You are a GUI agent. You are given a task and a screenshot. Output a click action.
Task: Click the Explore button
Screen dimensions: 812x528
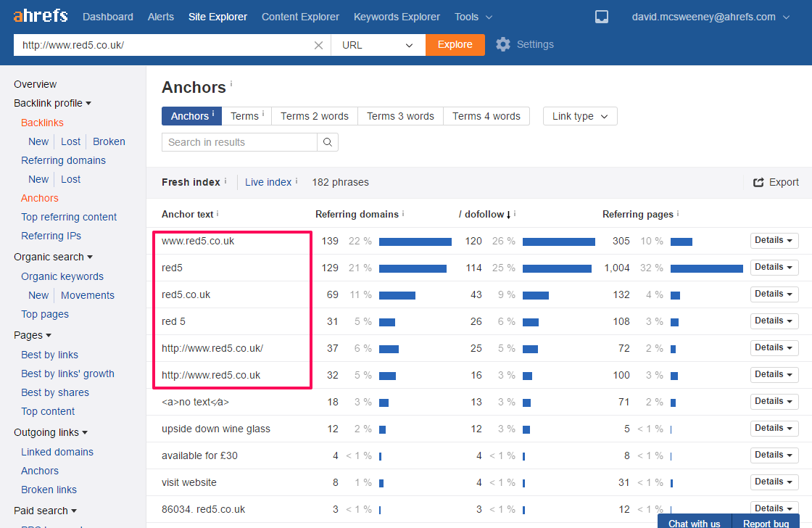(x=455, y=44)
